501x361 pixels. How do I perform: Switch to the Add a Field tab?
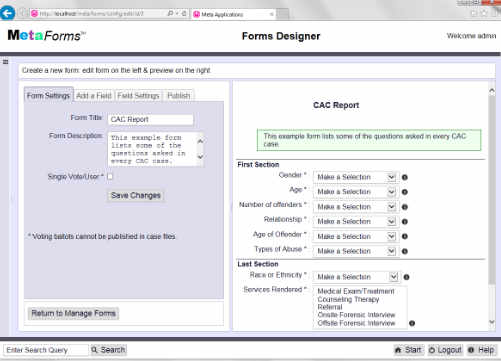[x=94, y=96]
